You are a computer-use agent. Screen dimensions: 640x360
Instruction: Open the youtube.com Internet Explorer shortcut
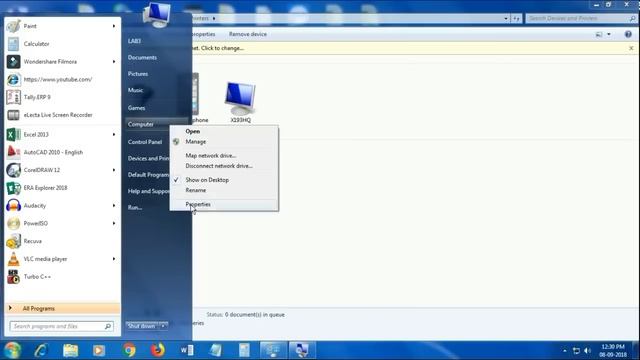(x=62, y=79)
